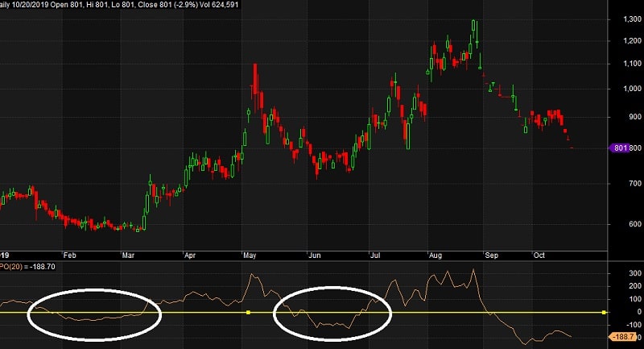The width and height of the screenshot is (644, 349).
Task: Click the Jul label on time axis
Action: pyautogui.click(x=375, y=256)
